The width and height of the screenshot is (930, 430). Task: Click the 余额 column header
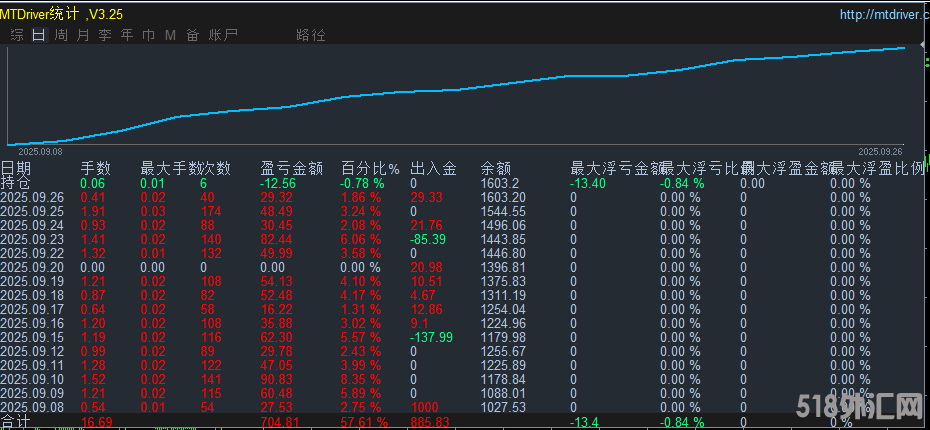click(496, 168)
